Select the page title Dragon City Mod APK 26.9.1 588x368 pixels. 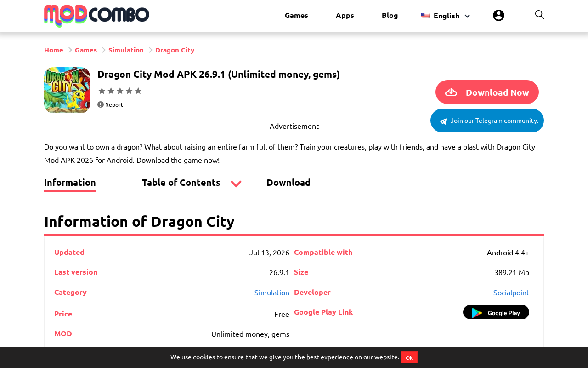(x=219, y=74)
